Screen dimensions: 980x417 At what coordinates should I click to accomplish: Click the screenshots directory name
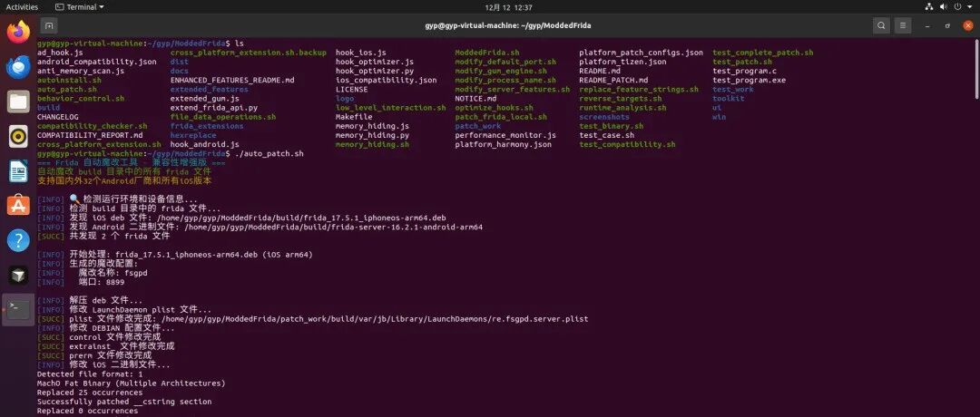(x=603, y=117)
